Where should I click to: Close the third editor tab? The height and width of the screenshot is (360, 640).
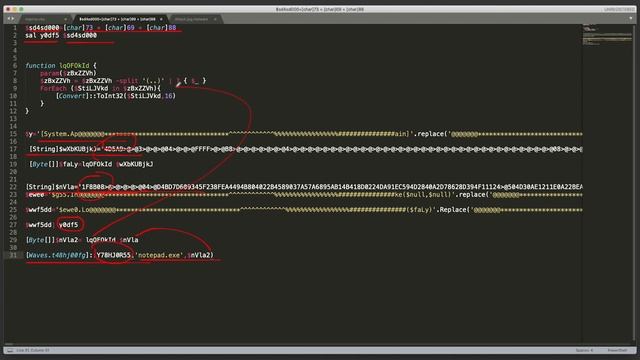tap(215, 19)
